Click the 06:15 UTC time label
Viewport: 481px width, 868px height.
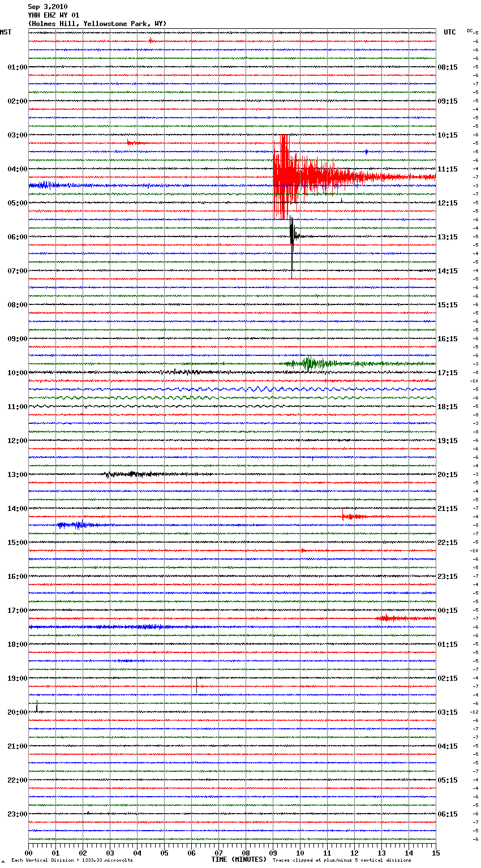coord(448,814)
